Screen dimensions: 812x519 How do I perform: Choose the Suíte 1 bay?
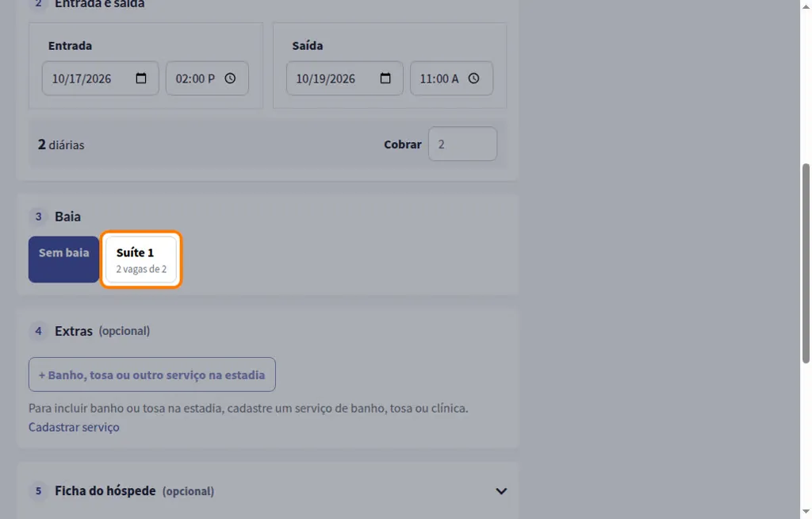point(141,259)
